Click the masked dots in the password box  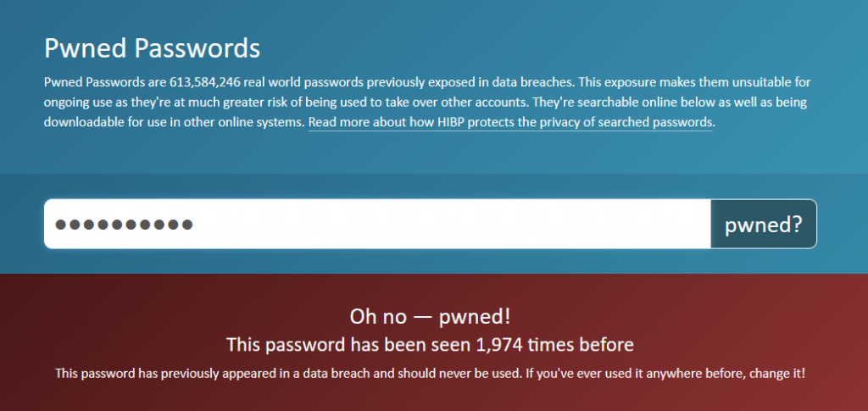(124, 225)
